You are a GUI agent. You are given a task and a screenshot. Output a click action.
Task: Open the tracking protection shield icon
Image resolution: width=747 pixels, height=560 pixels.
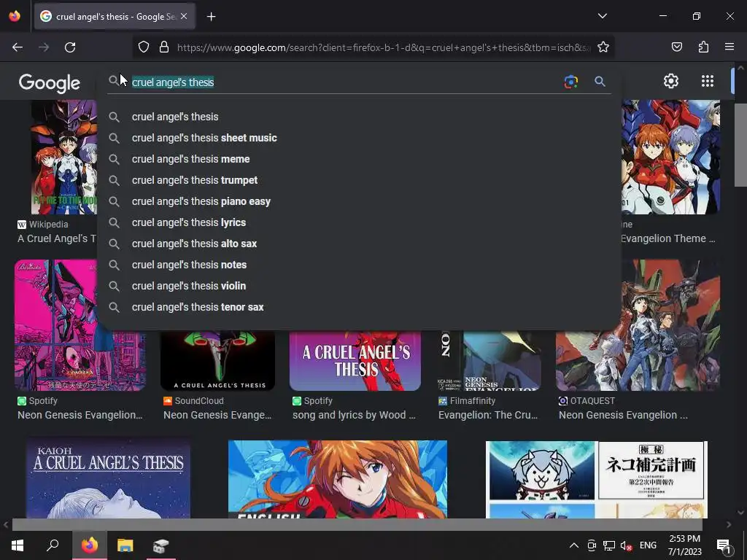144,47
